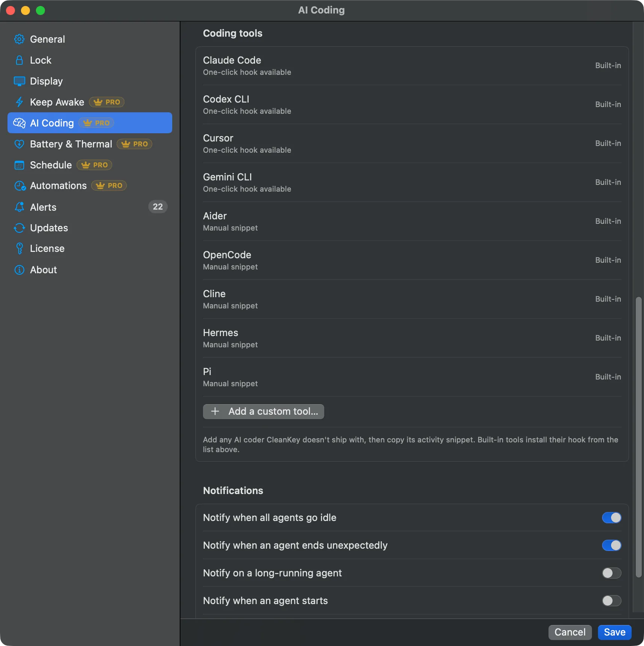Open the Automations section
This screenshot has height=646, width=644.
point(90,186)
